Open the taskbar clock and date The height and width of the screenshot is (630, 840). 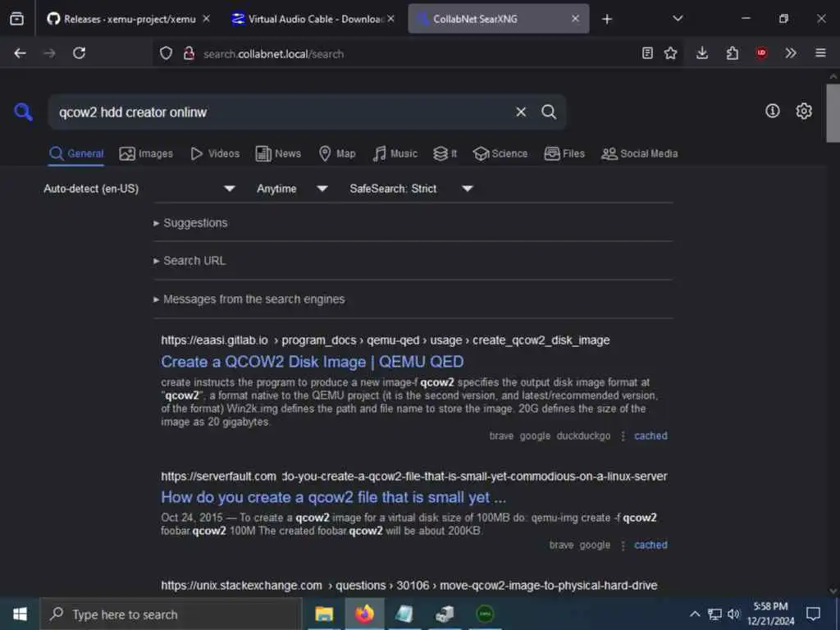(771, 614)
